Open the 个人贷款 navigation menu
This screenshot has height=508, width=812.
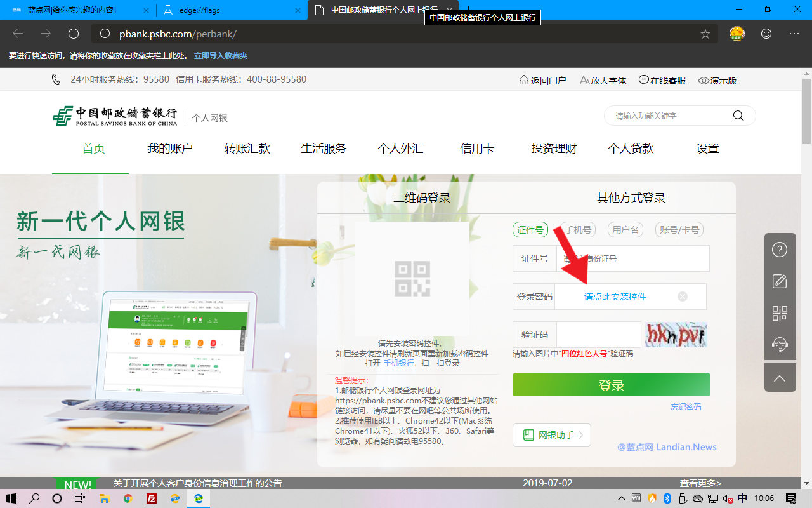(x=631, y=149)
